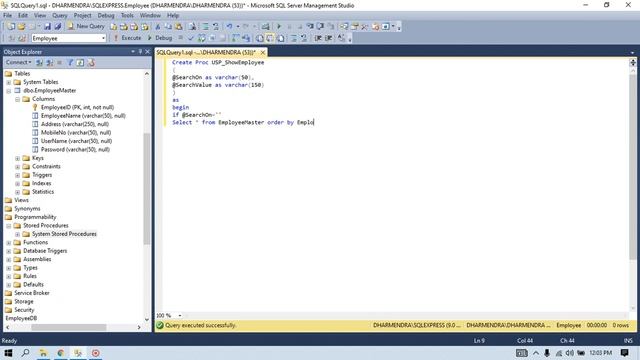
Task: Click the Start Debugging green arrow icon
Action: tap(279, 27)
